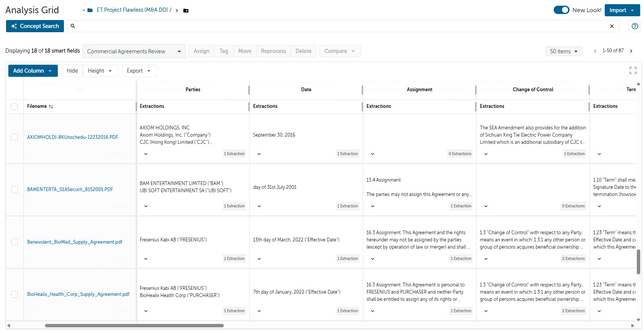Click the Concept Search button
Screen dimensions: 644x333
click(x=35, y=26)
